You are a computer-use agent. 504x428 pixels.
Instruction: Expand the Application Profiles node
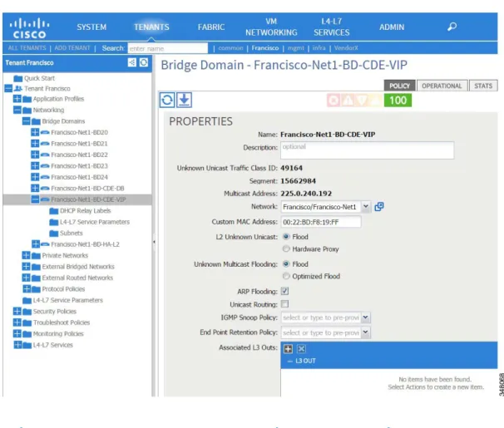point(17,99)
